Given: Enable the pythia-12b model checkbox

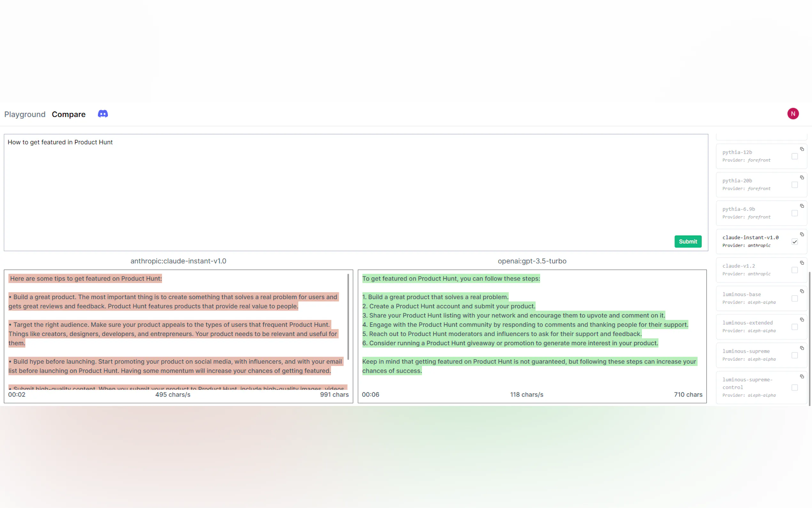Looking at the screenshot, I should click(794, 156).
